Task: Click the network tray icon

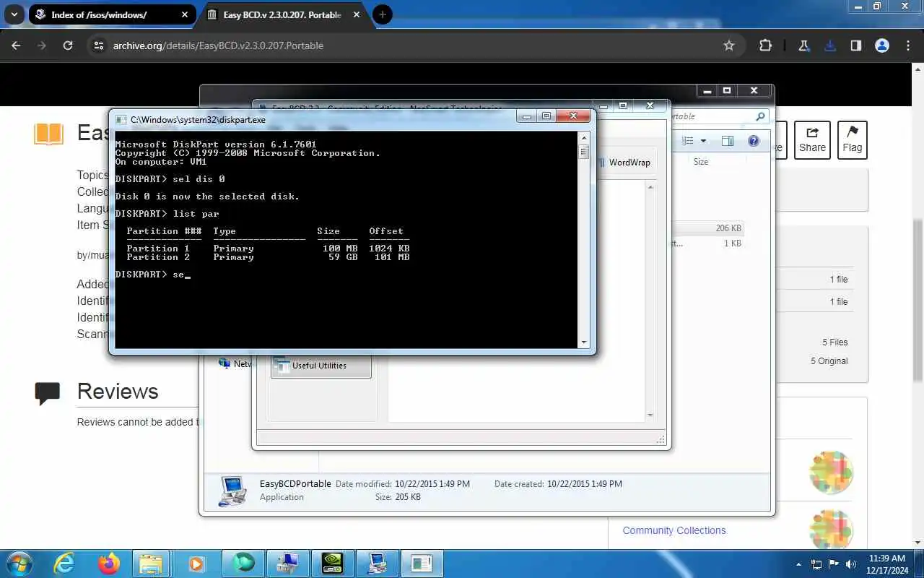Action: pos(816,564)
